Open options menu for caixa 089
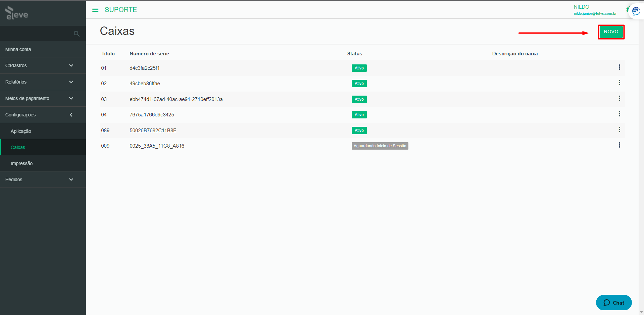 point(619,130)
